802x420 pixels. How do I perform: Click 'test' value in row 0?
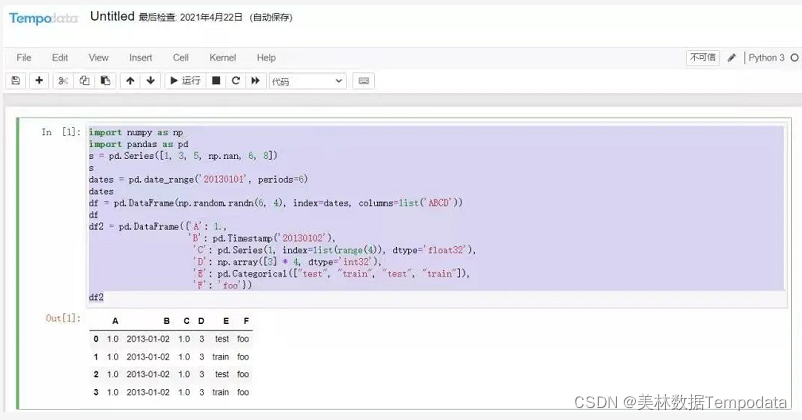(x=222, y=339)
